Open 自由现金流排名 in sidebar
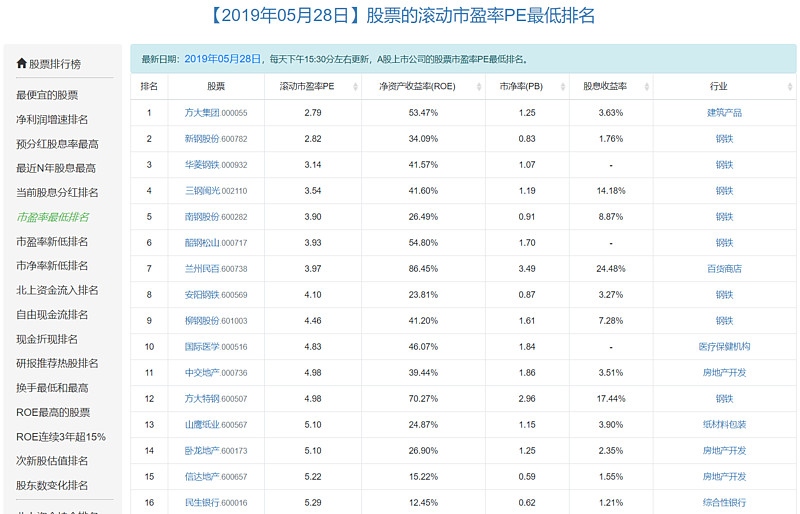The height and width of the screenshot is (514, 800). 52,314
